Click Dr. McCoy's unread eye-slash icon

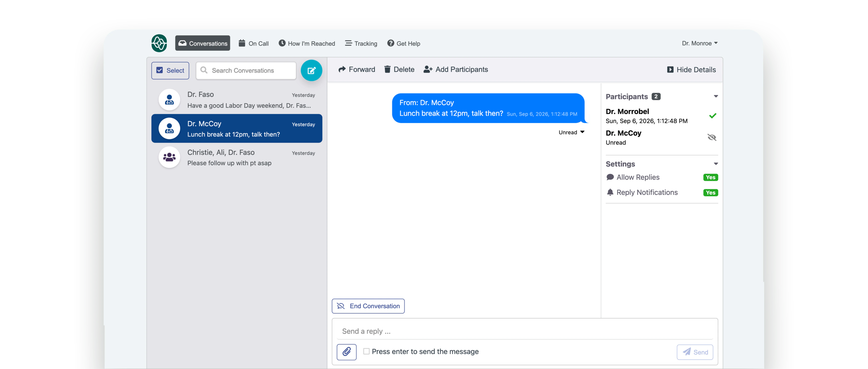[x=712, y=137]
